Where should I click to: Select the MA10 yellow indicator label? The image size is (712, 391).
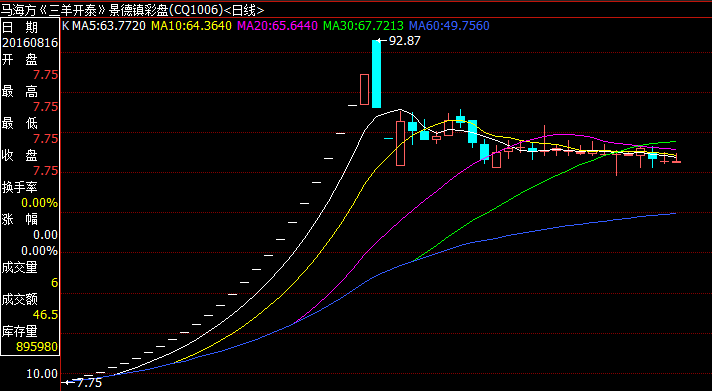coord(191,25)
